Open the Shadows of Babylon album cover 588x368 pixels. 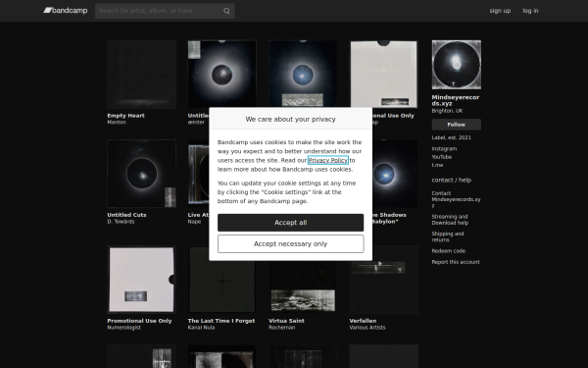[x=395, y=174]
